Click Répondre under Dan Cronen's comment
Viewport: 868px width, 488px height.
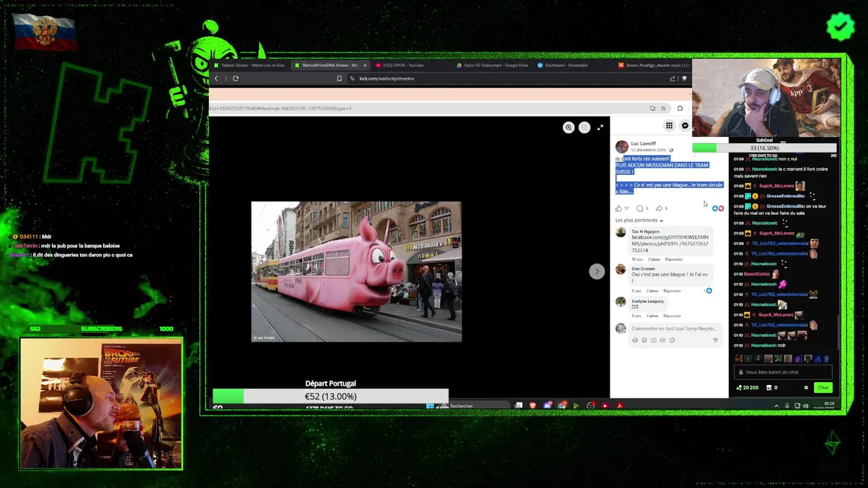tap(671, 291)
